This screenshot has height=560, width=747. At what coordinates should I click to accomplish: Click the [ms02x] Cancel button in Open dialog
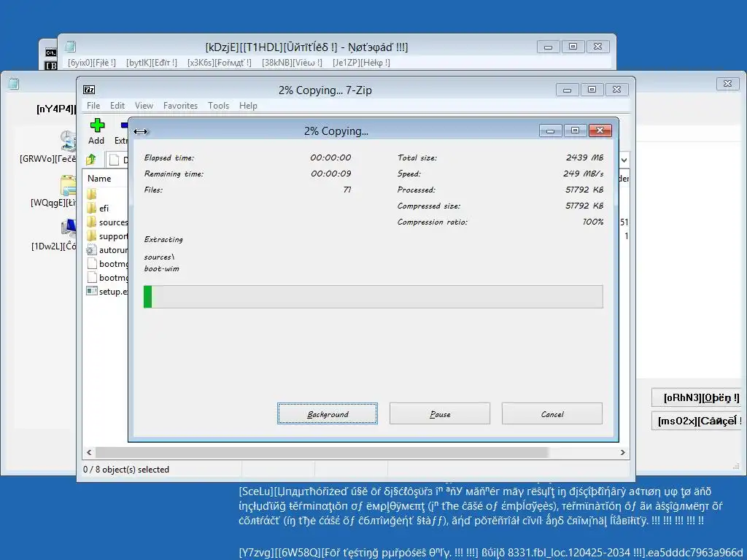(x=697, y=421)
